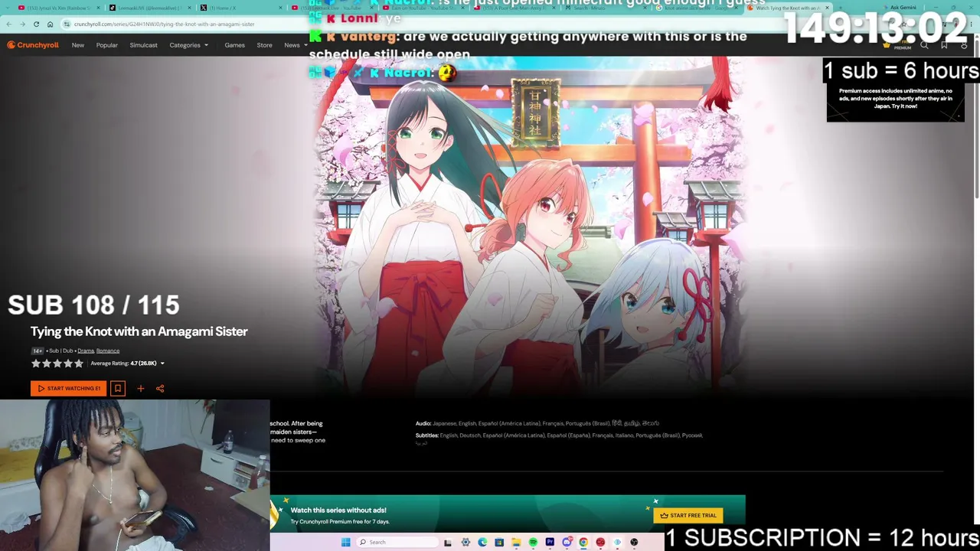This screenshot has height=551, width=980.
Task: Open Adobe Premiere Pro from the taskbar
Action: point(550,543)
